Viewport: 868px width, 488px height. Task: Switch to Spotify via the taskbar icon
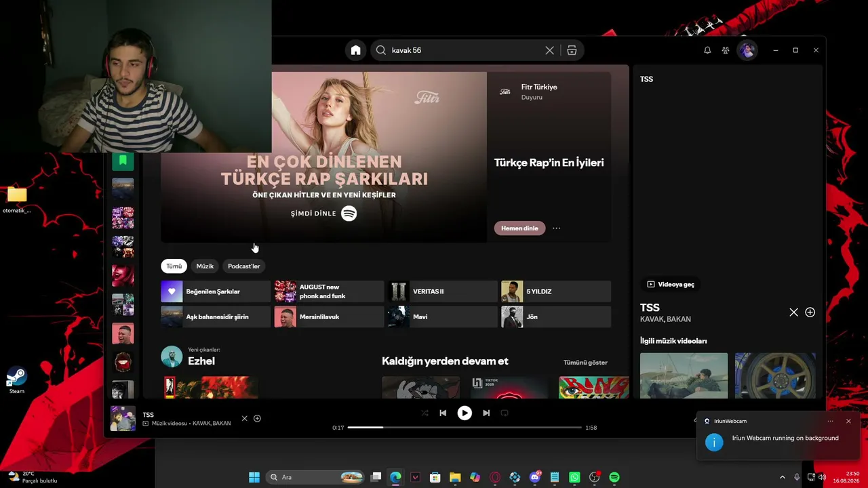(614, 477)
